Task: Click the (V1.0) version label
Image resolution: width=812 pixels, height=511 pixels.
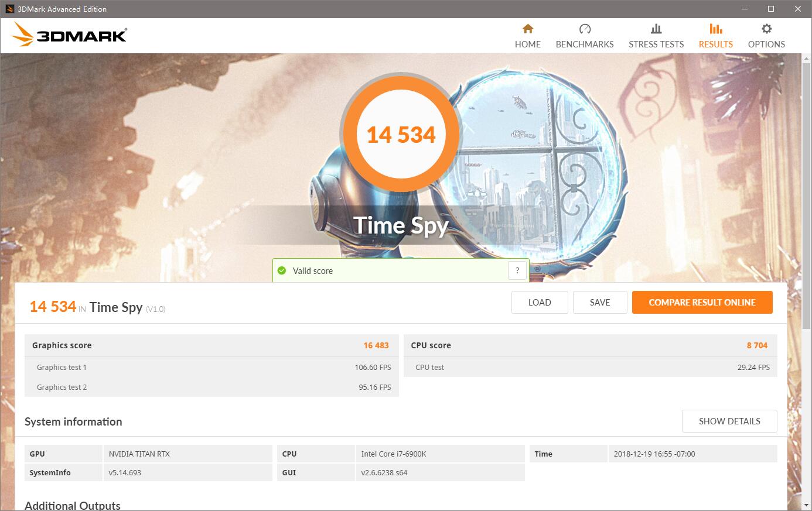Action: (x=156, y=309)
